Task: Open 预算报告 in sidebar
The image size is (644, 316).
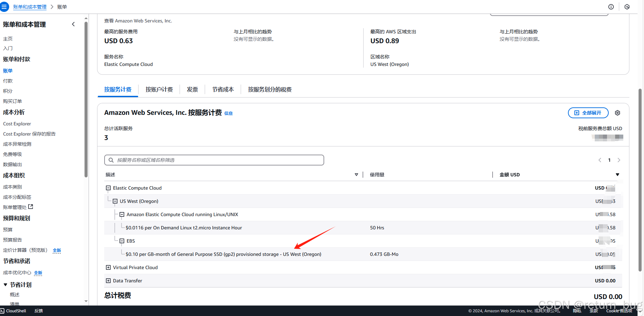Action: pyautogui.click(x=13, y=240)
